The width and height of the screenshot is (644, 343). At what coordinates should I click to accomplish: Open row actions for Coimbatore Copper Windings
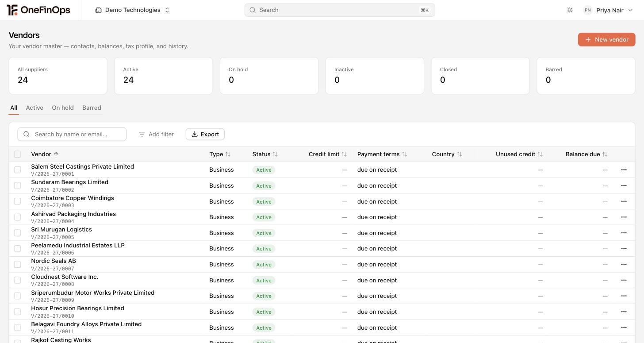pyautogui.click(x=624, y=201)
